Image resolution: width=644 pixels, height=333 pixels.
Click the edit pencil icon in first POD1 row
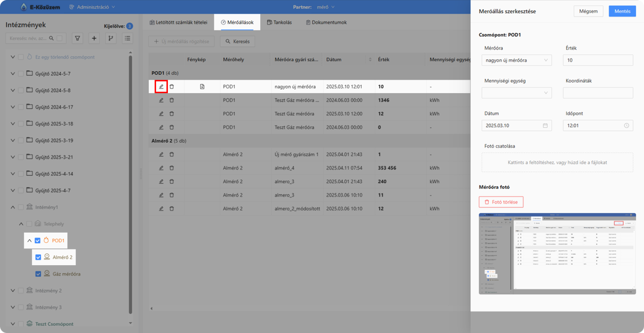[161, 87]
